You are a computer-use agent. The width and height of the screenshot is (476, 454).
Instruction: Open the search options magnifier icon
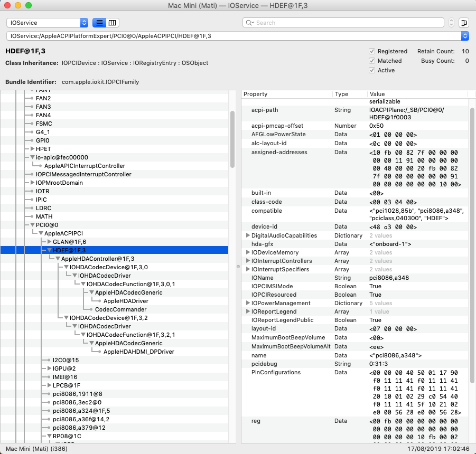click(250, 23)
